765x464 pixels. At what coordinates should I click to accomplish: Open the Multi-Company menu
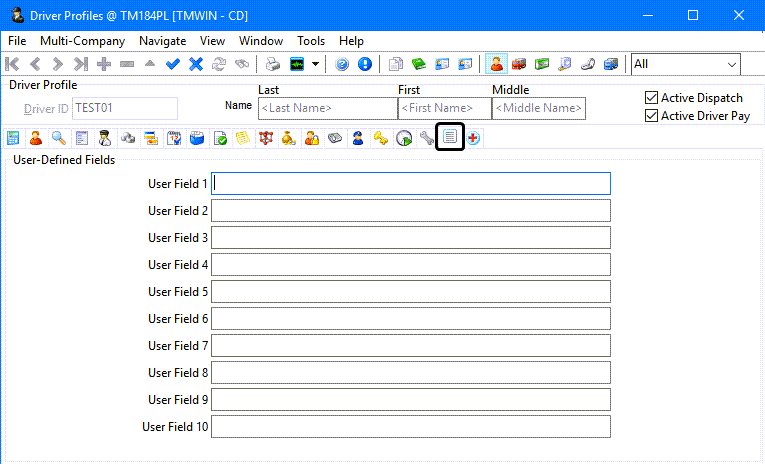82,41
